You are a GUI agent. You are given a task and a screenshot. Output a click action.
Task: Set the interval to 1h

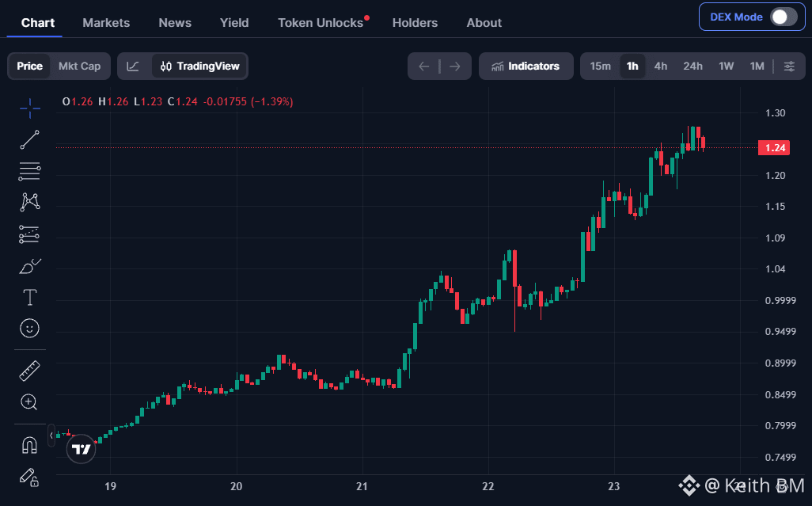632,67
